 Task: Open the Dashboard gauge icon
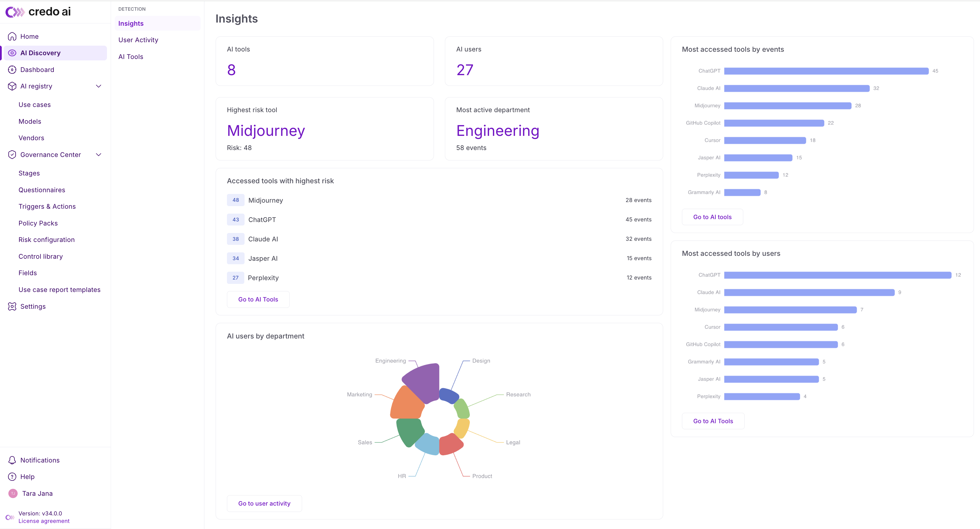coord(12,70)
